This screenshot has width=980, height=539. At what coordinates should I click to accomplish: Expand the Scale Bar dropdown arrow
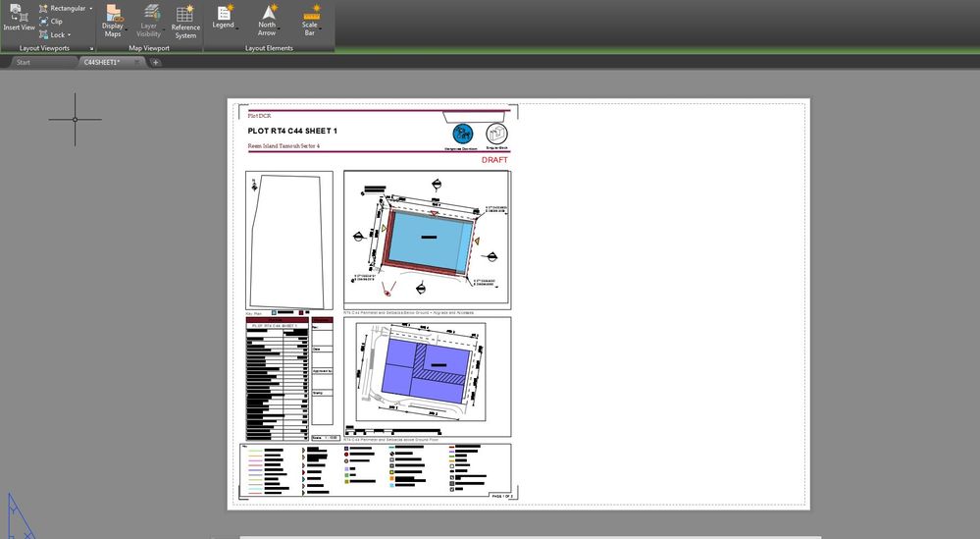(x=320, y=28)
